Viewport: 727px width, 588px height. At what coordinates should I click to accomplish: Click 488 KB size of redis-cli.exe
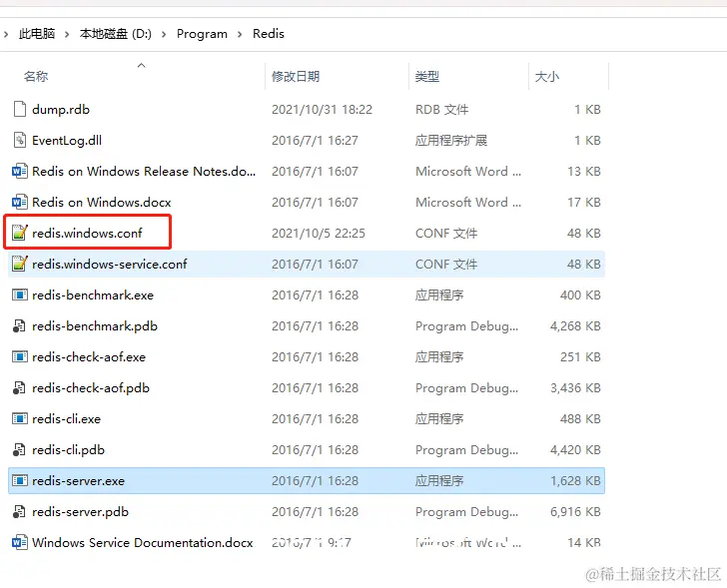point(580,419)
